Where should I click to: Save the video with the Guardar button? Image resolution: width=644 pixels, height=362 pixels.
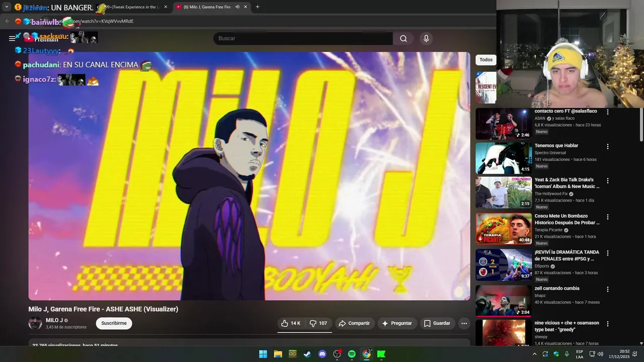[x=437, y=323]
